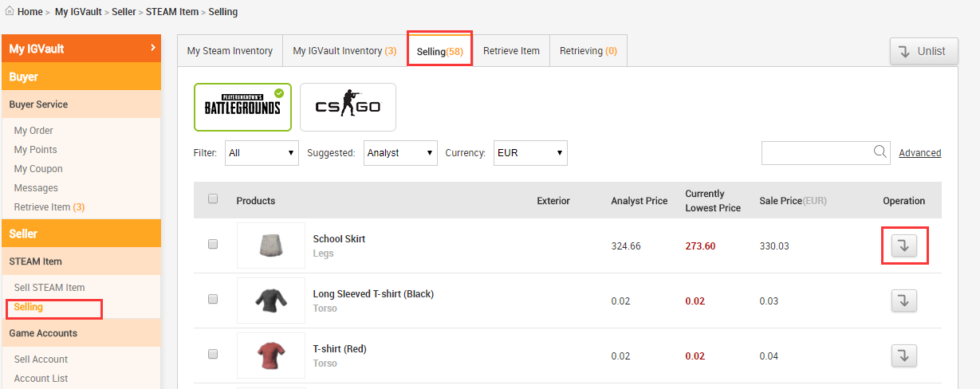Open the Filter All dropdown
Image resolution: width=980 pixels, height=389 pixels.
point(262,153)
